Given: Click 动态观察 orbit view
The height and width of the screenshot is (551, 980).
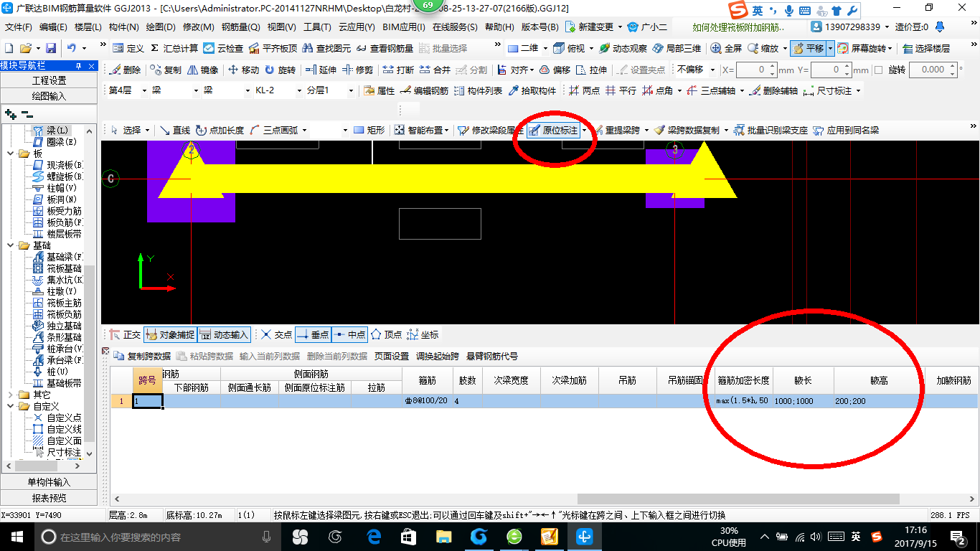Looking at the screenshot, I should [623, 48].
